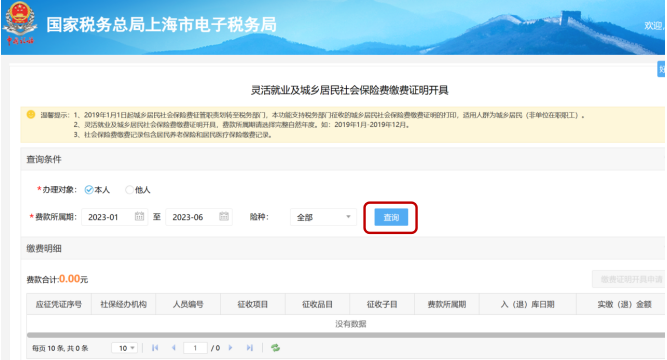Sort by 费款所属期 column header
This screenshot has height=360, width=667.
447,304
